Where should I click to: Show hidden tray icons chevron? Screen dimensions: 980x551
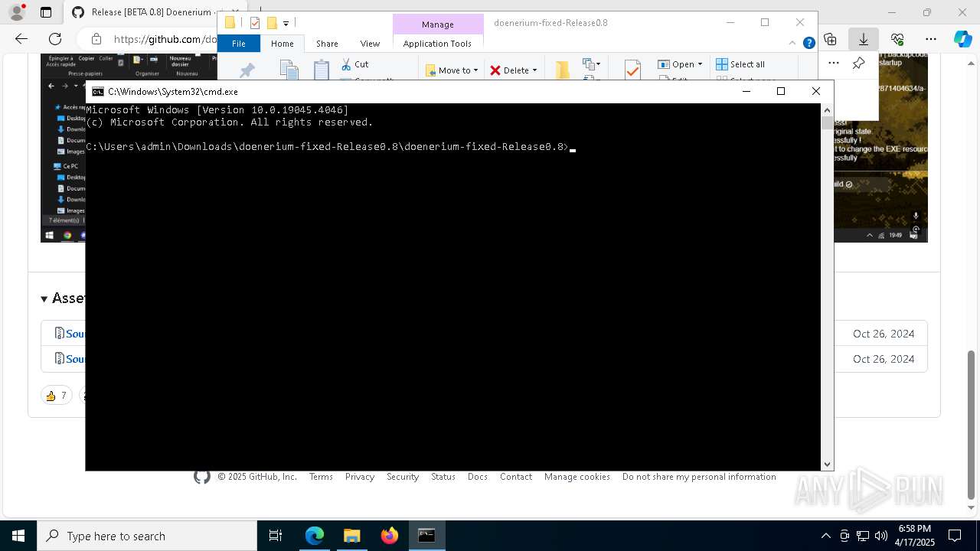point(825,536)
